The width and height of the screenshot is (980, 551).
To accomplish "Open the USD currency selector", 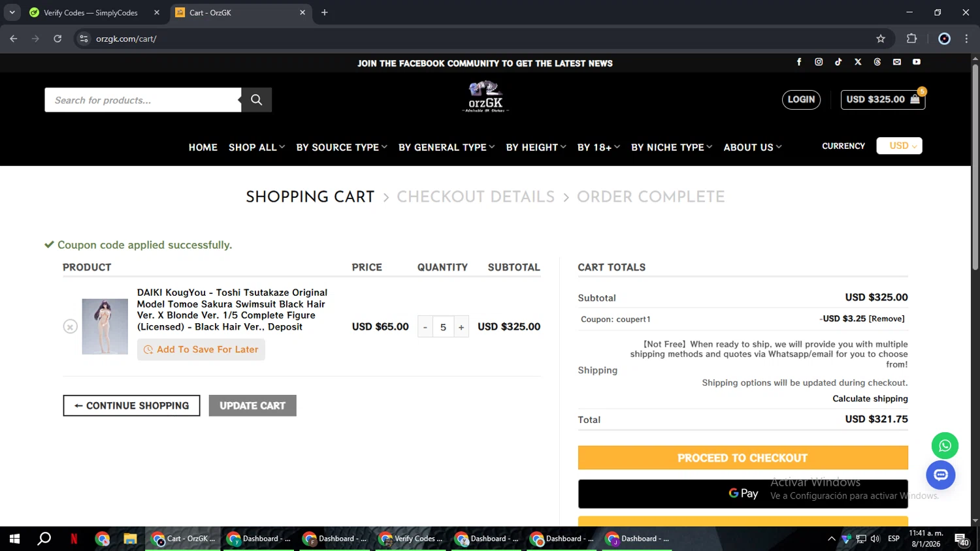I will (899, 146).
